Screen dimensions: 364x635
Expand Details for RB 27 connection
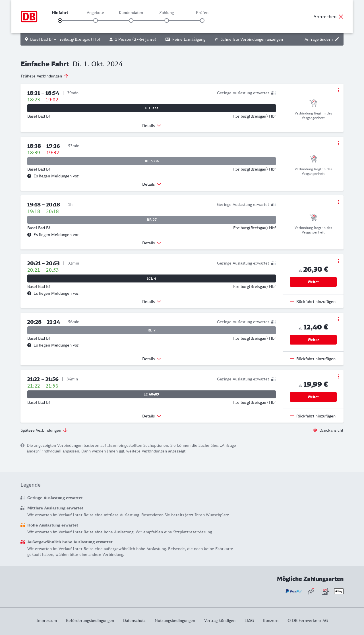click(152, 243)
